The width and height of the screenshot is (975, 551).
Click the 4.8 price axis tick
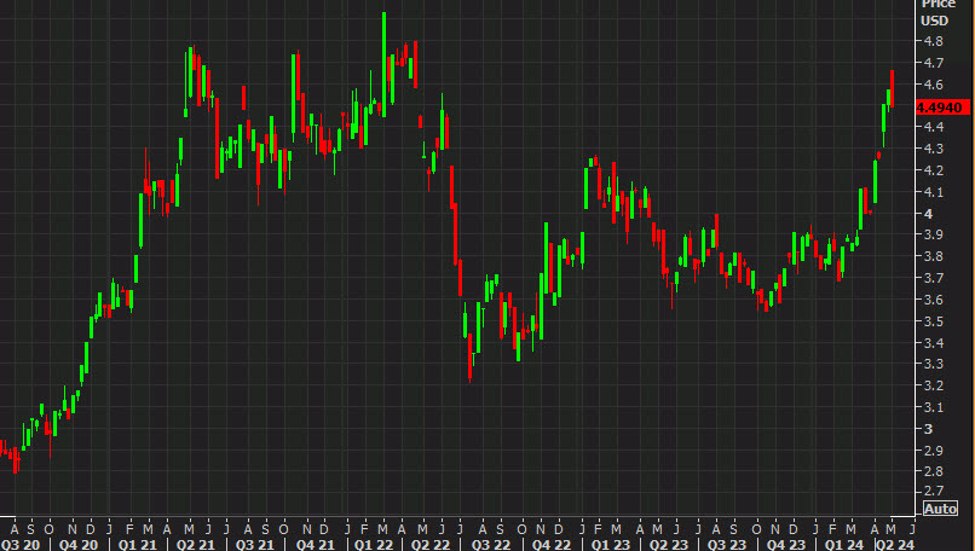(935, 41)
